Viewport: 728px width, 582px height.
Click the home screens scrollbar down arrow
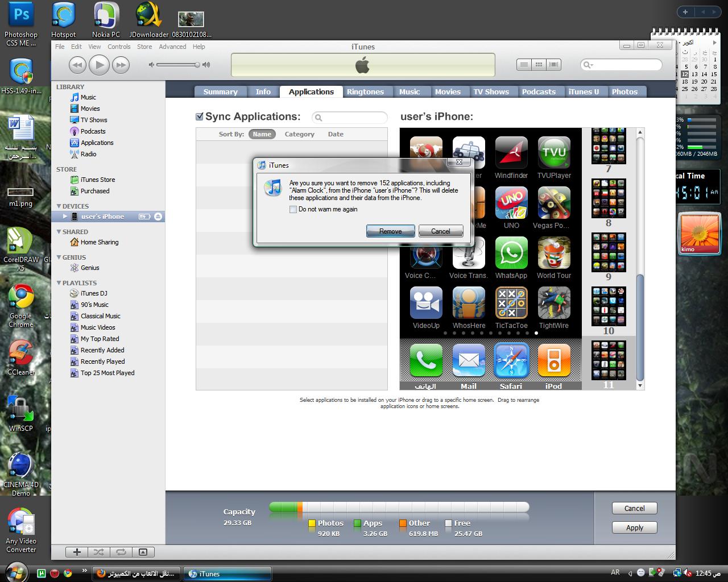[640, 385]
